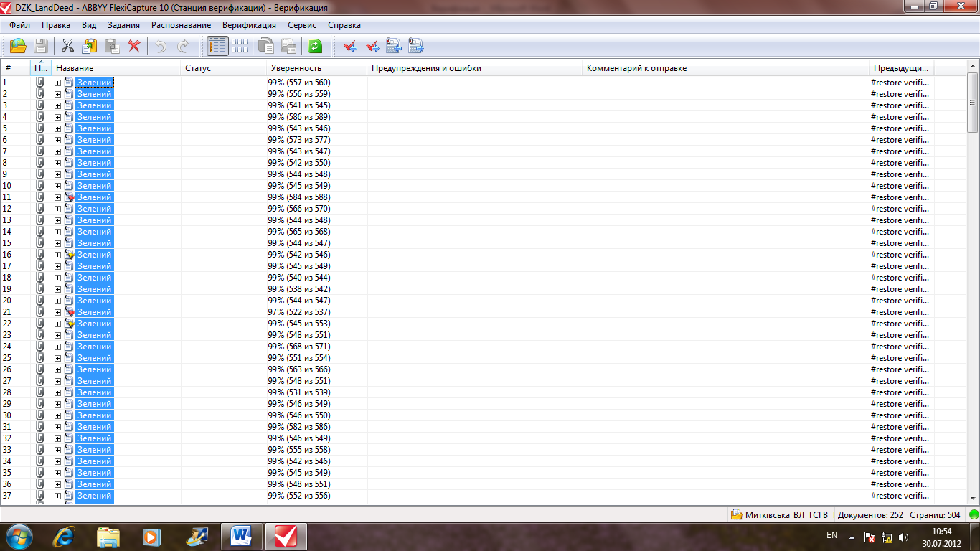Click the red X Delete icon
The height and width of the screenshot is (551, 980).
click(134, 46)
